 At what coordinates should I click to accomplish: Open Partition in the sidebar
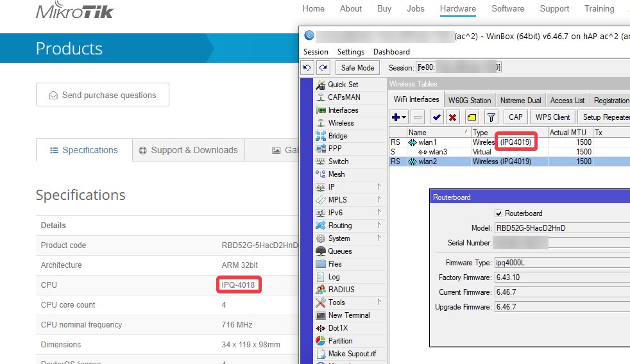(340, 341)
